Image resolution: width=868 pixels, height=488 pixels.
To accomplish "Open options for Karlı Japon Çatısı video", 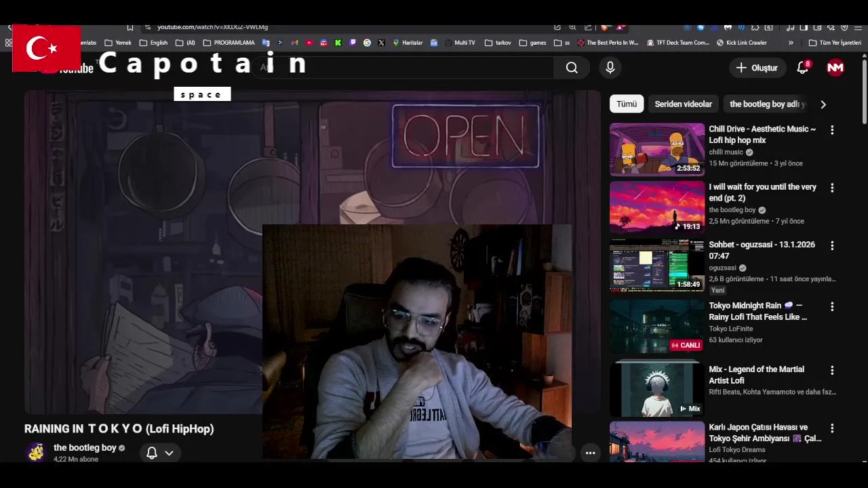I will click(832, 428).
